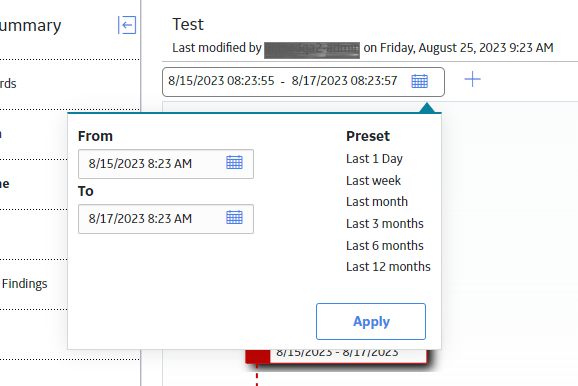Select Last 12 months preset
578x386 pixels.
388,267
